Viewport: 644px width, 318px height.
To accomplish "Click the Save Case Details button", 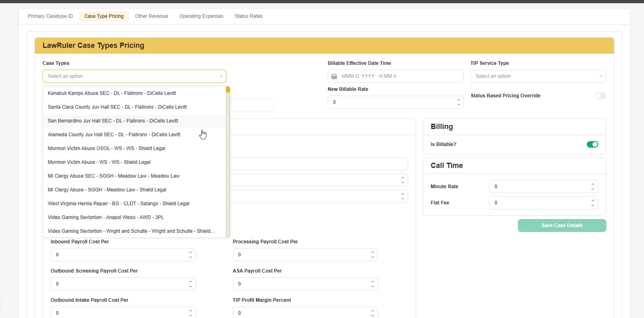I will (562, 226).
